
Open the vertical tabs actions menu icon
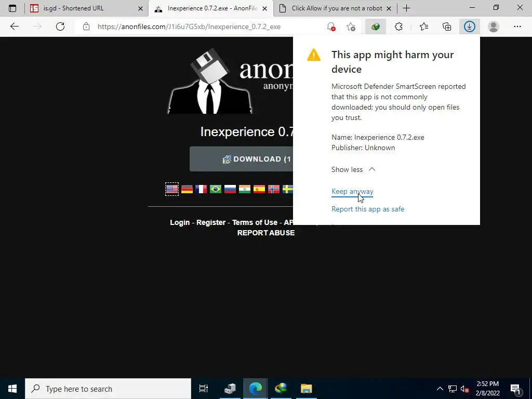[12, 8]
